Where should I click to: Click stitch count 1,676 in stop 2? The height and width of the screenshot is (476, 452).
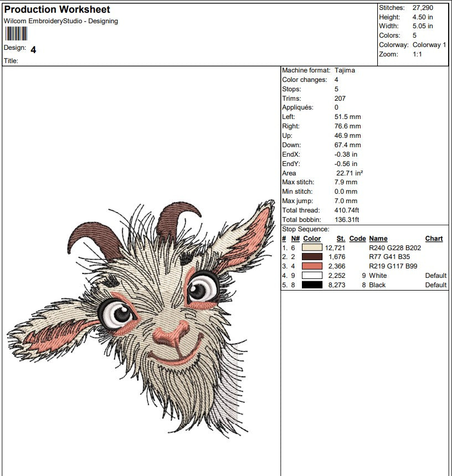(x=337, y=257)
